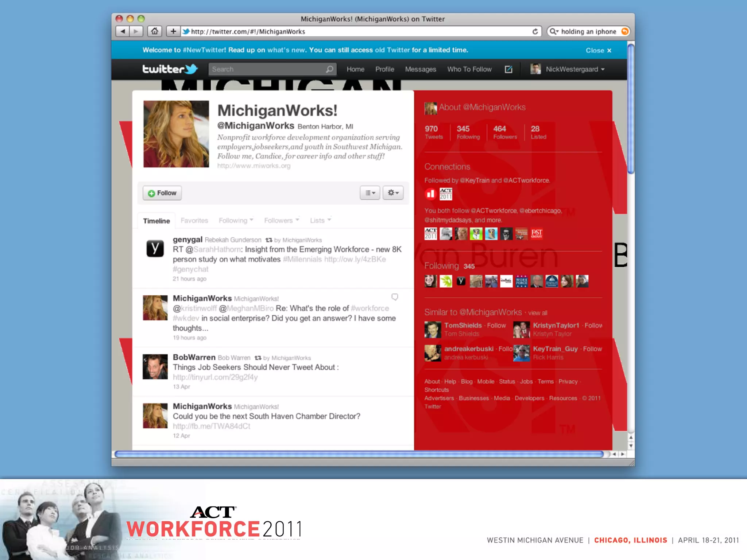Open view all similar accounts
Viewport: 747px width, 560px height.
pos(538,313)
